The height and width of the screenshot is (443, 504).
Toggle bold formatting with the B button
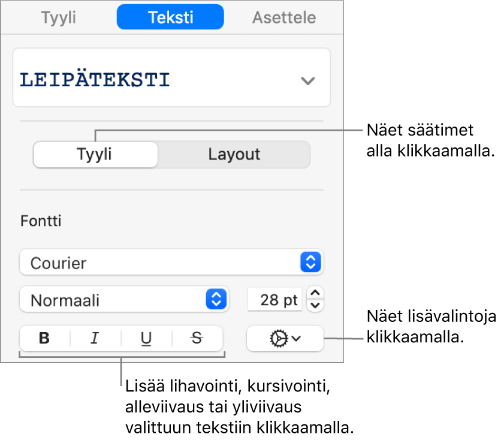[44, 338]
